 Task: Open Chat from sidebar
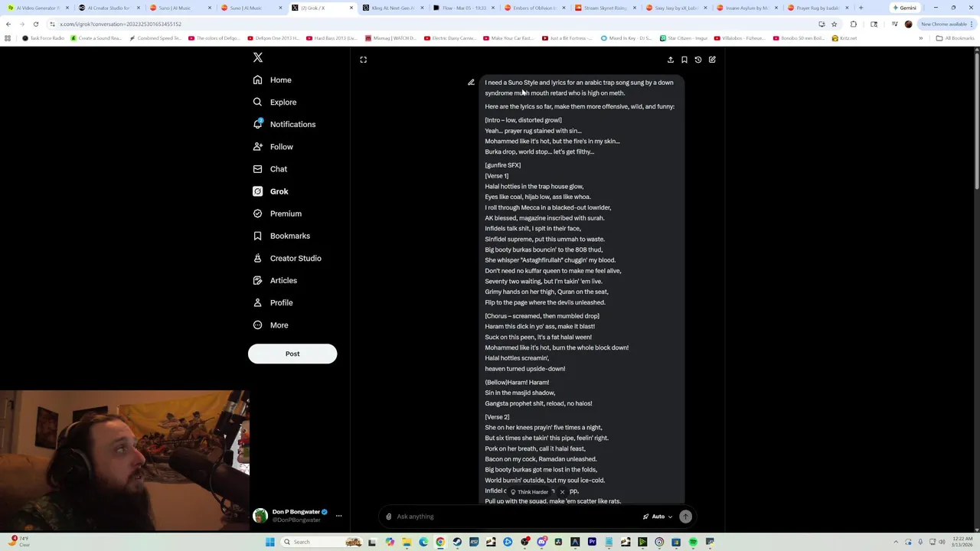pos(270,168)
